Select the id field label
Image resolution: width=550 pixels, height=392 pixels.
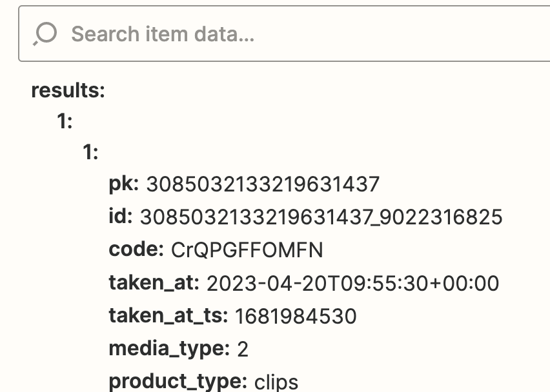click(121, 216)
